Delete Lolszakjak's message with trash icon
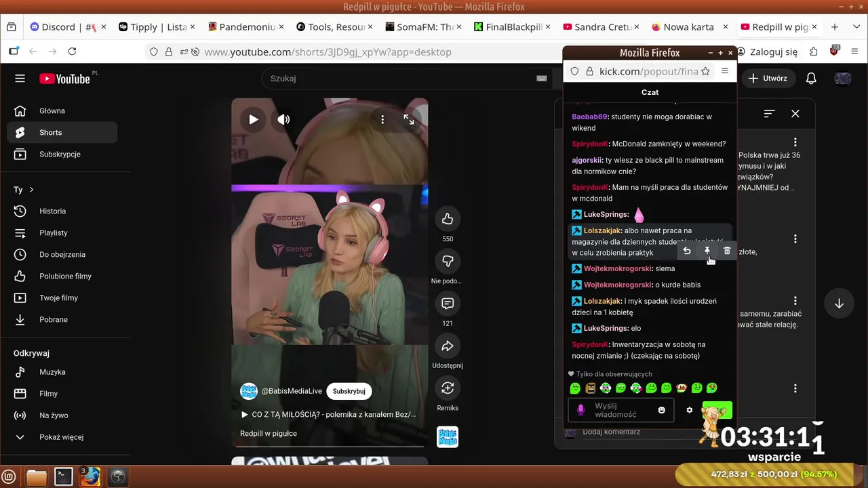 pos(727,251)
